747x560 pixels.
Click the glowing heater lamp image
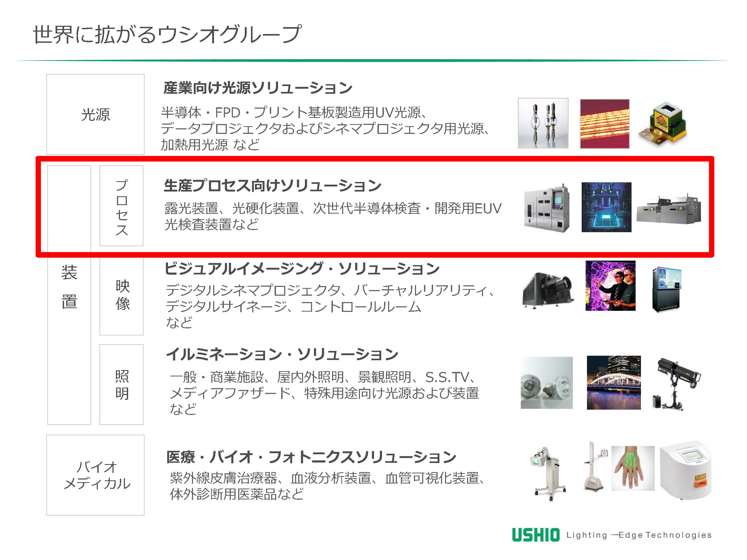coord(605,124)
